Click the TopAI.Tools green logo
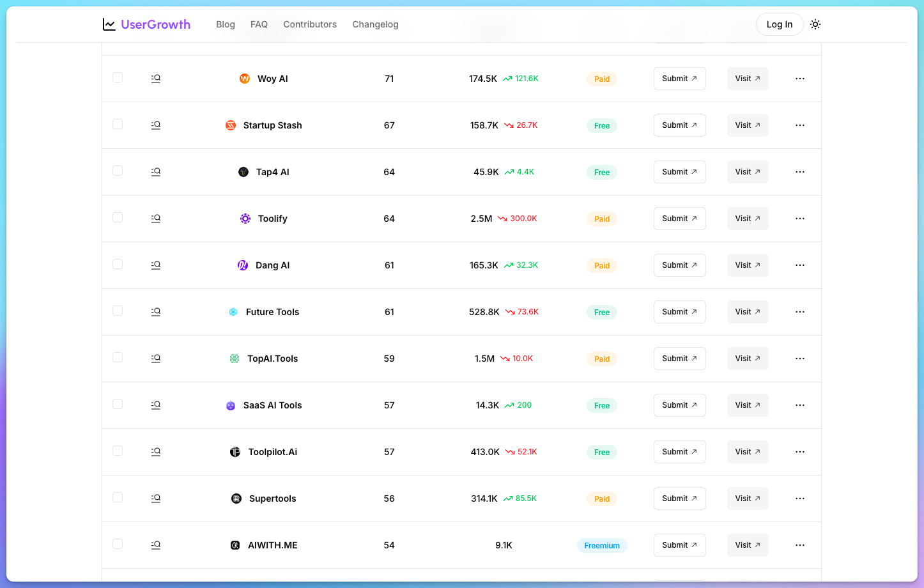This screenshot has width=924, height=588. click(235, 359)
